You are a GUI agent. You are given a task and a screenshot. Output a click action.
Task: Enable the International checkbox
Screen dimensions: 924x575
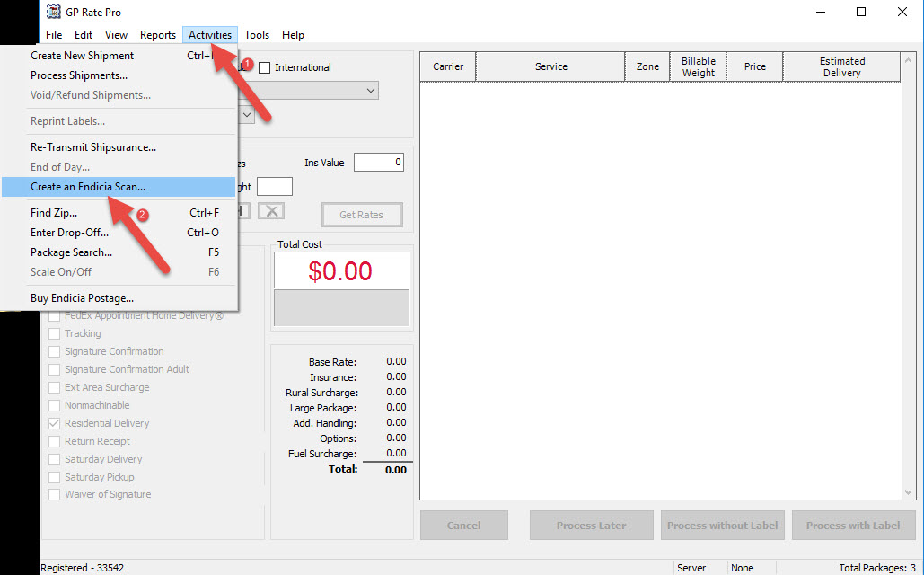coord(264,66)
